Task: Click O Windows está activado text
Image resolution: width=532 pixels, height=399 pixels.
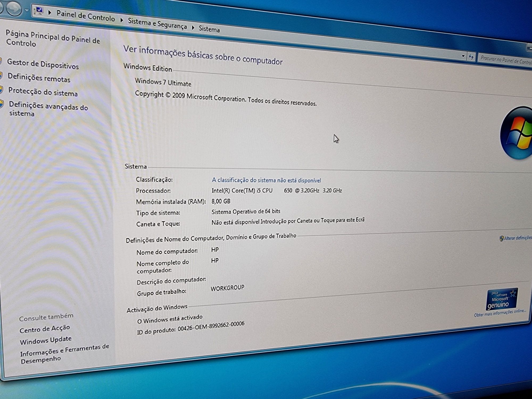Action: [x=170, y=319]
